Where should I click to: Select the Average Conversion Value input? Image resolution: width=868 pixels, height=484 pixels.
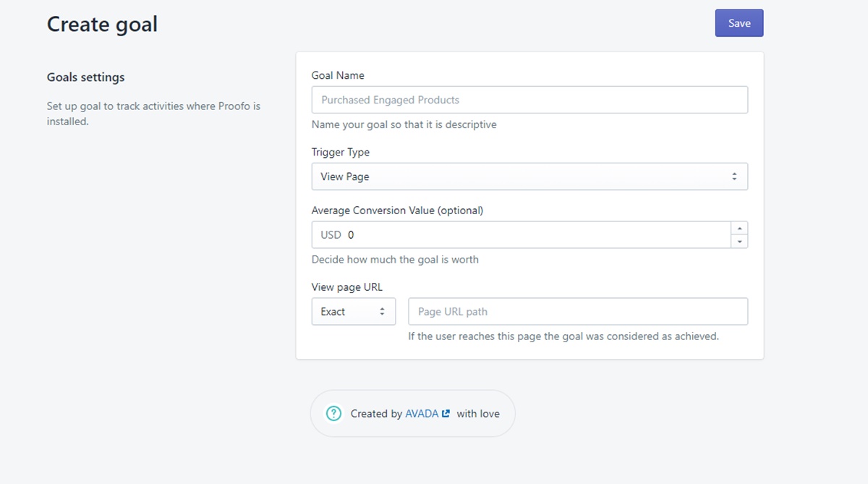(x=535, y=235)
